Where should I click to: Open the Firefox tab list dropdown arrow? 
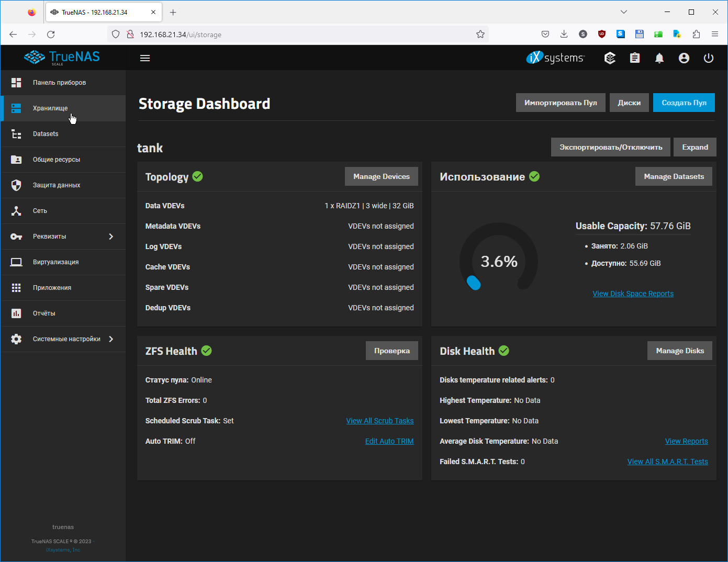(623, 12)
